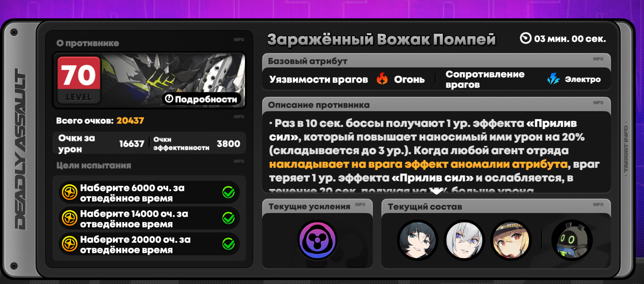Click the Electric resistance lightning icon

tap(553, 79)
